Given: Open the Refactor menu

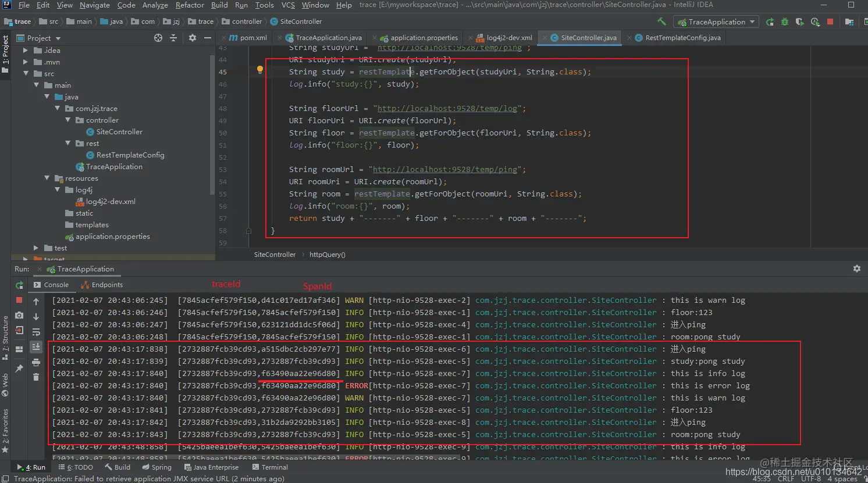Looking at the screenshot, I should pos(190,5).
